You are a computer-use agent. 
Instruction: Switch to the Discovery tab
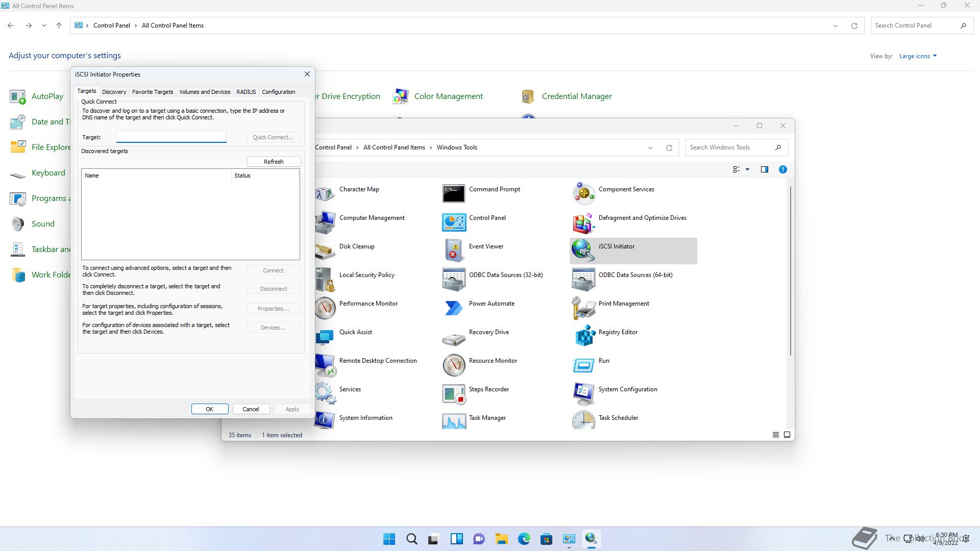pyautogui.click(x=114, y=92)
